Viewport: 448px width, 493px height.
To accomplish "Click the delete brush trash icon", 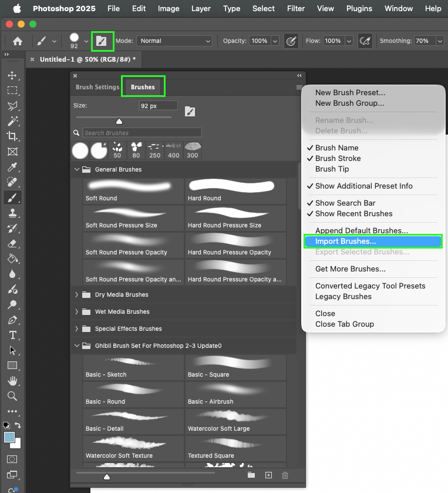I will tap(285, 475).
